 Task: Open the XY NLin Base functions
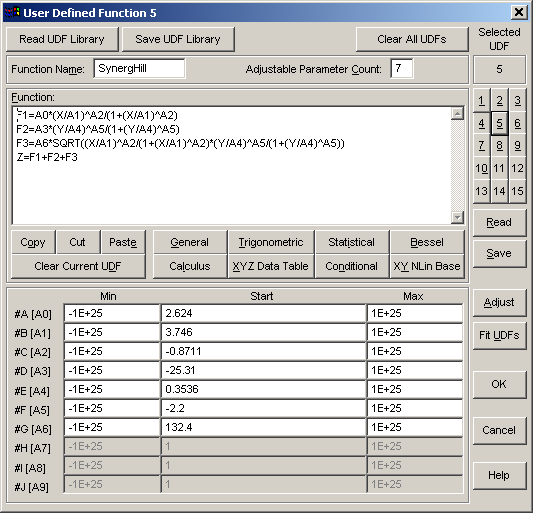[x=427, y=266]
